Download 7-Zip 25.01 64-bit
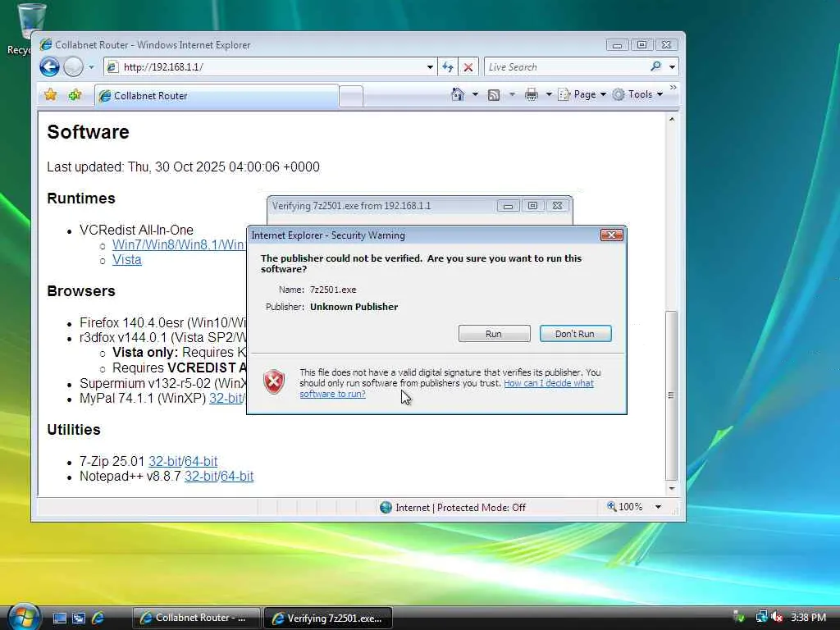 click(x=201, y=461)
